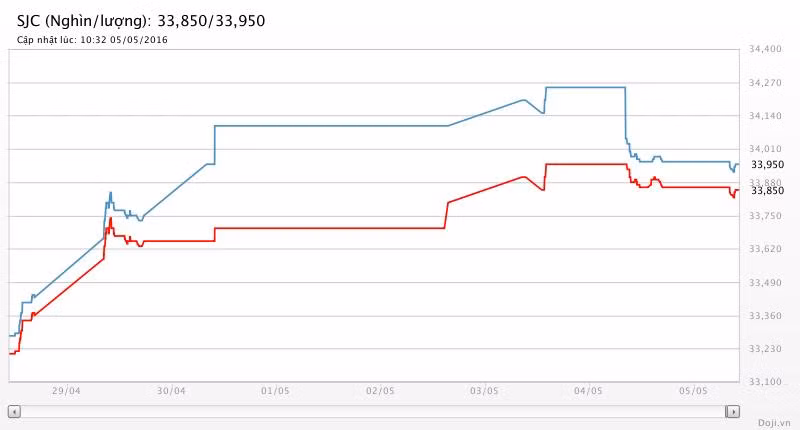This screenshot has width=800, height=430.
Task: Click the scrollbar right arrow button
Action: pos(733,411)
